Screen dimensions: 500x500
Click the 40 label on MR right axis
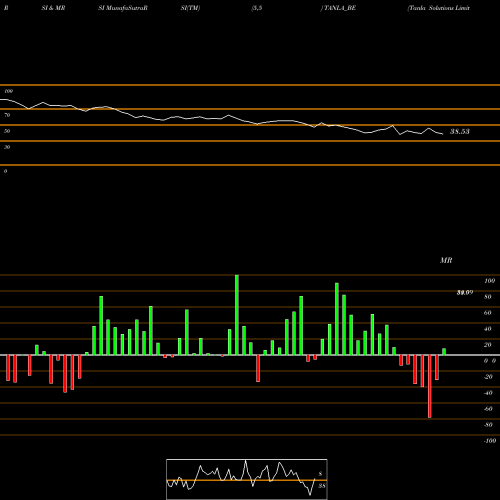488,329
